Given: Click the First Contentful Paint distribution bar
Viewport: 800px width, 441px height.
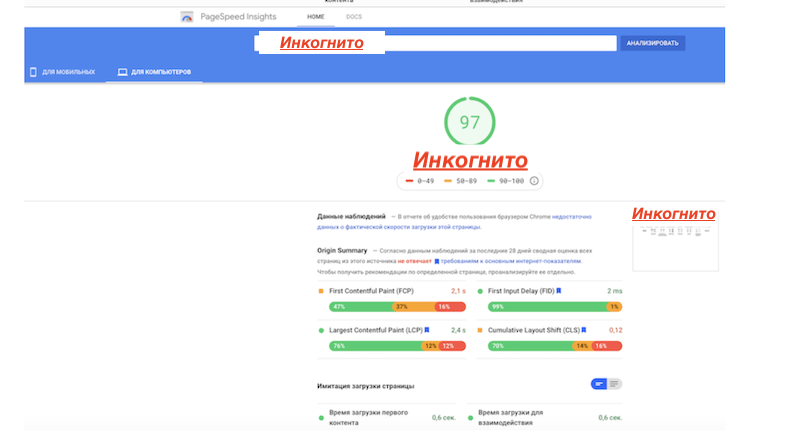Looking at the screenshot, I should [397, 307].
